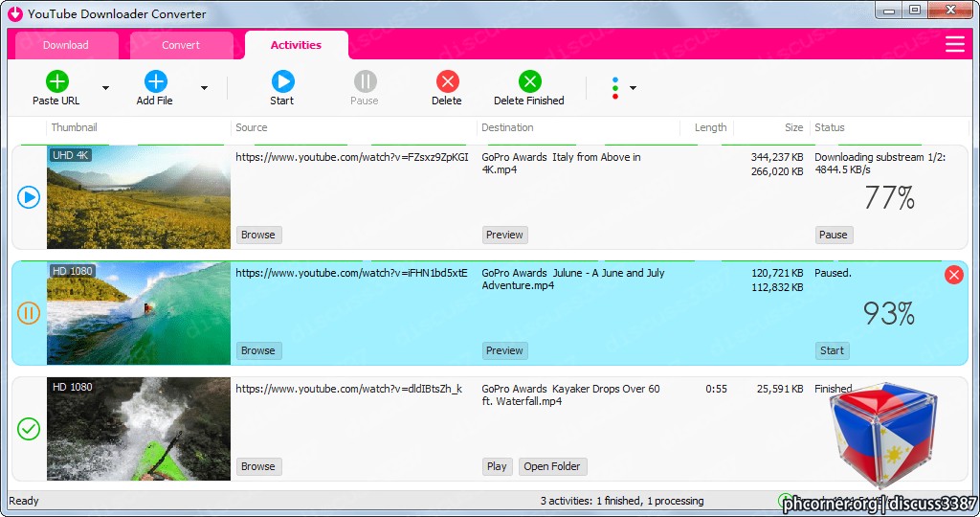Screen dimensions: 980x517
Task: Click the red Delete toolbar icon
Action: [448, 81]
